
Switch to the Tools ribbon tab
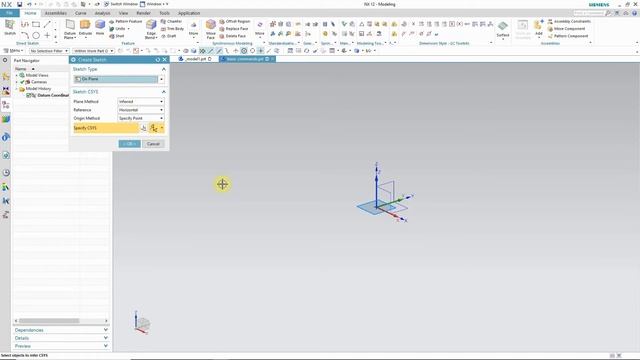pyautogui.click(x=164, y=13)
